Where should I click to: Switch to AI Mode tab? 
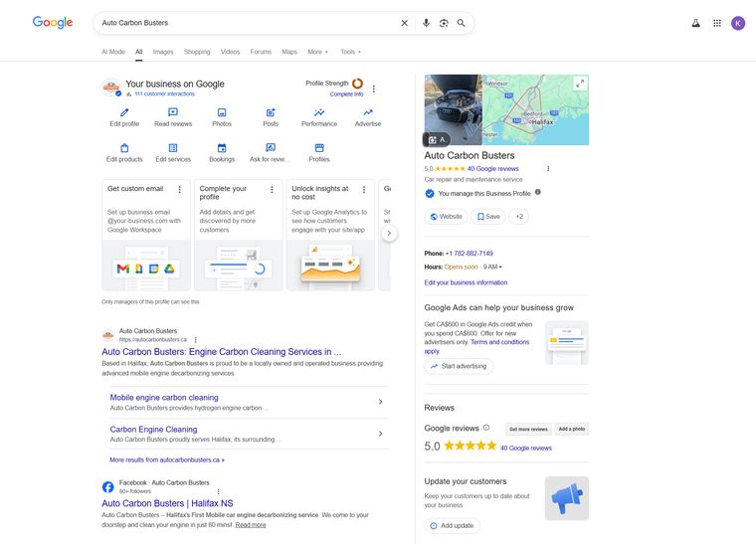(113, 52)
